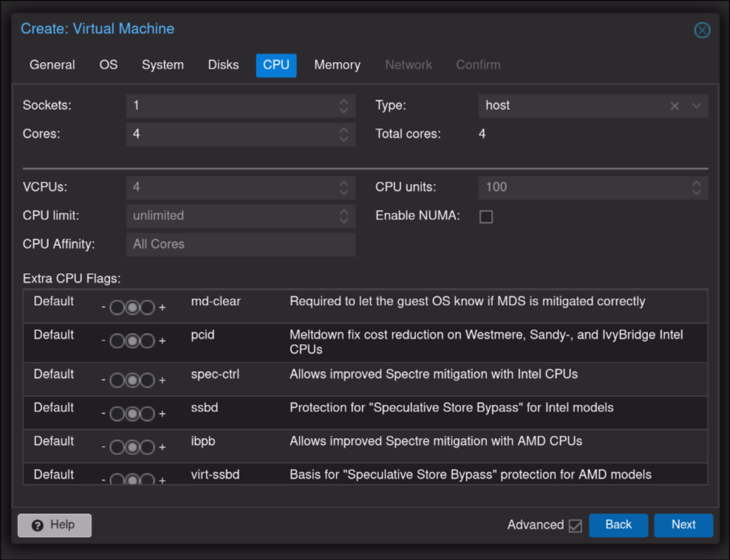The image size is (730, 560).
Task: Switch to the Memory tab
Action: [337, 65]
